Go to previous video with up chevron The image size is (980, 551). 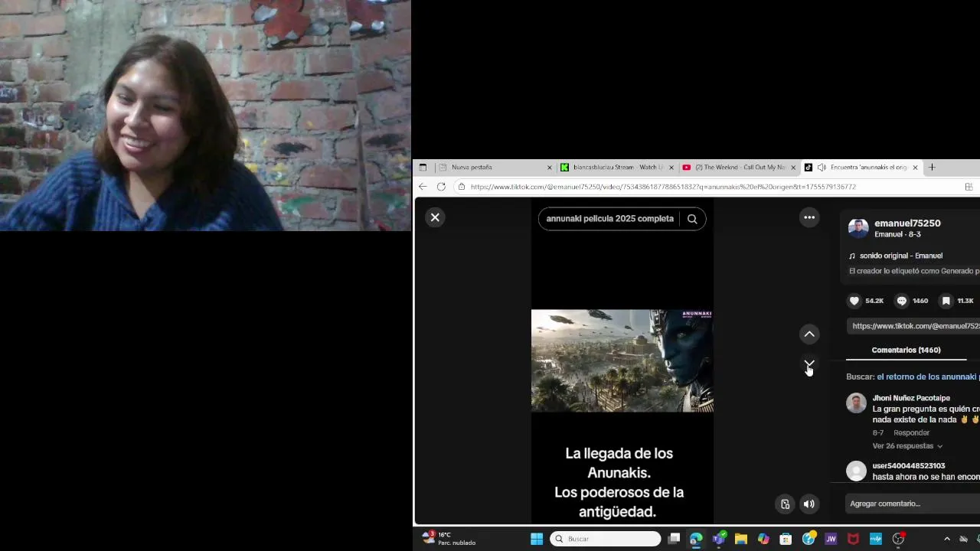809,334
